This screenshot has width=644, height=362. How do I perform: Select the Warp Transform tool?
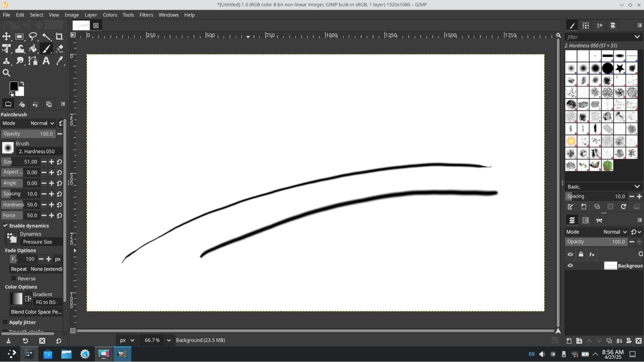click(20, 49)
